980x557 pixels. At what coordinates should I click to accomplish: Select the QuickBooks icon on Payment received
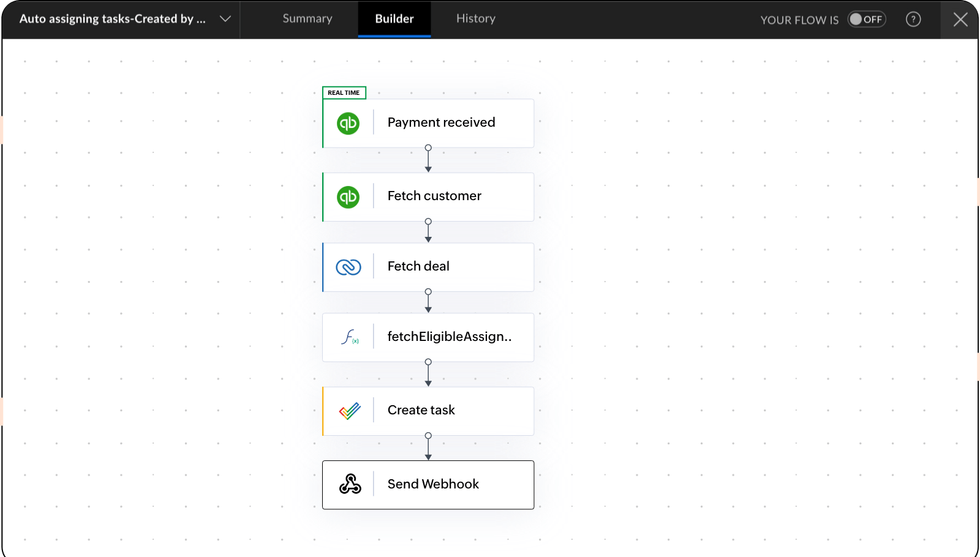(x=349, y=122)
